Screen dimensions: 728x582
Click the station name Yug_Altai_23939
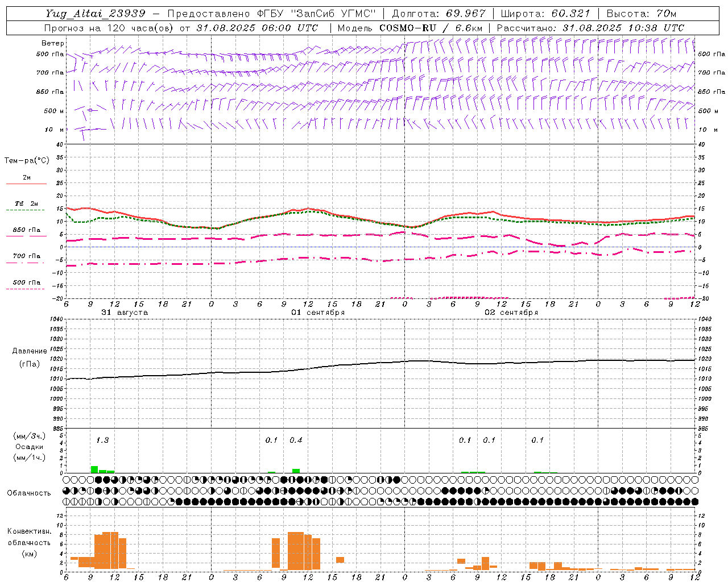[96, 14]
